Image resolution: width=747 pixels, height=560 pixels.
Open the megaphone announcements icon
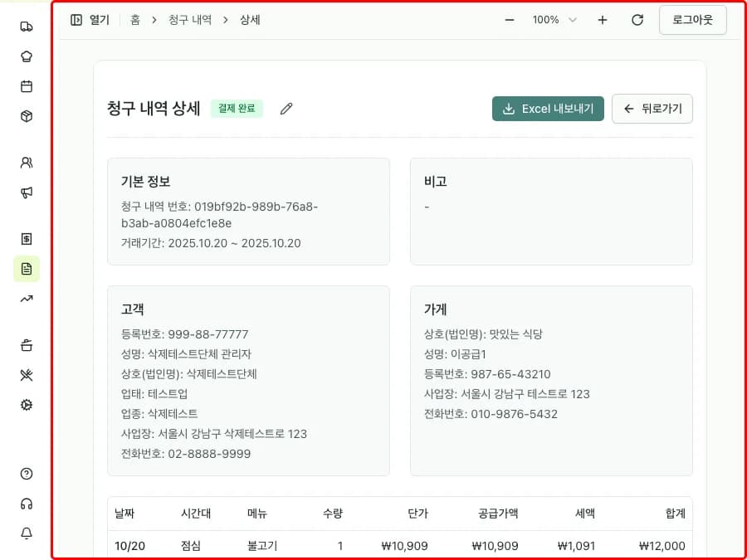(x=26, y=192)
